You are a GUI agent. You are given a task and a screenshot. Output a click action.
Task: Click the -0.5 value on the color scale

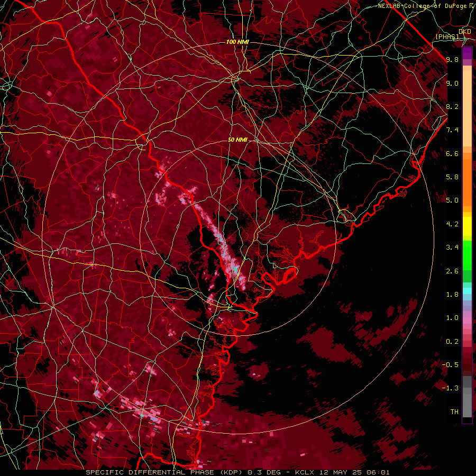point(450,365)
